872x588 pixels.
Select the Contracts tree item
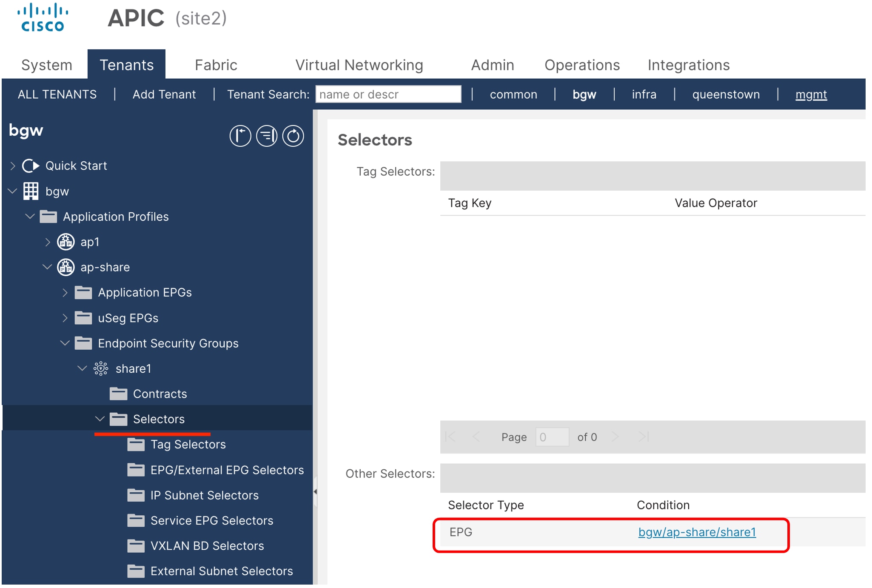coord(160,394)
